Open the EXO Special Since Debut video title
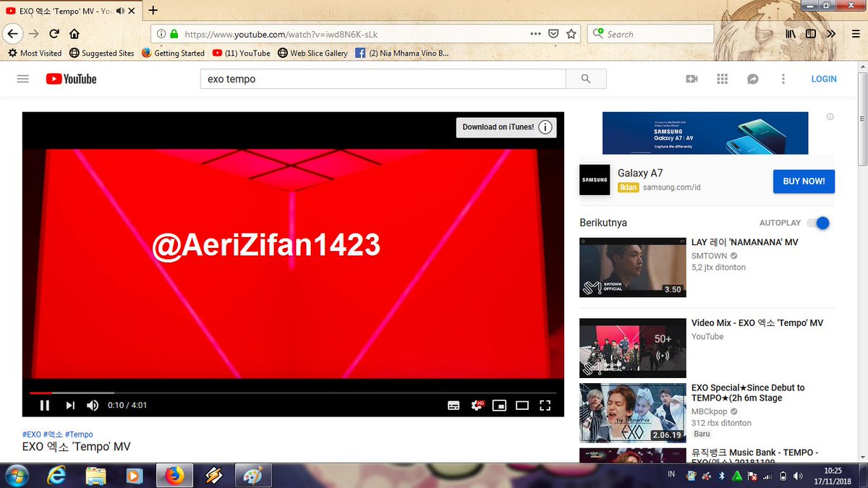This screenshot has width=868, height=488. coord(748,393)
